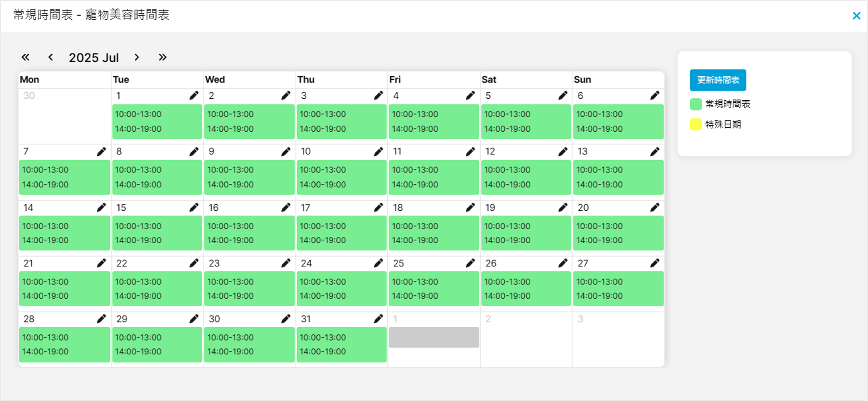
Task: Advance to the next month
Action: coord(137,57)
